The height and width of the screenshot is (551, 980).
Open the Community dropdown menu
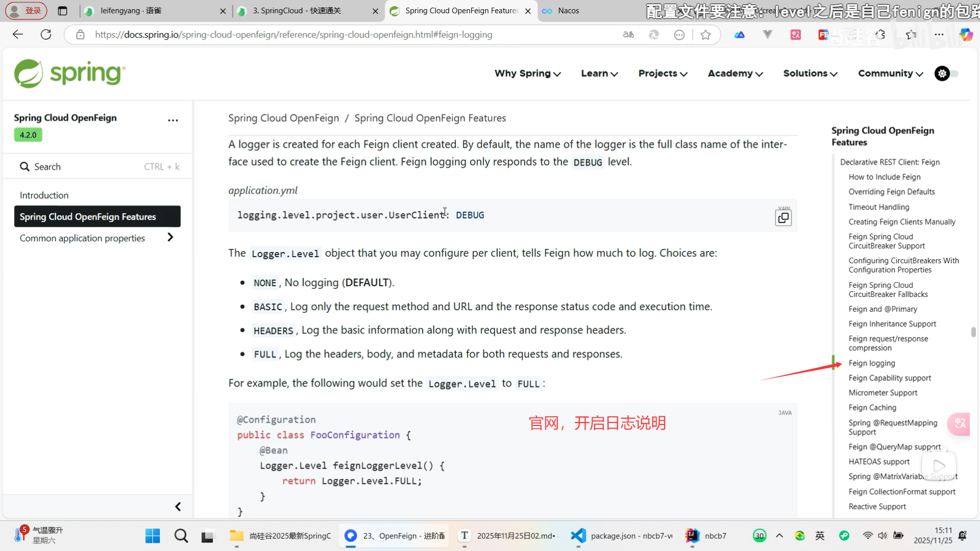[x=889, y=73]
